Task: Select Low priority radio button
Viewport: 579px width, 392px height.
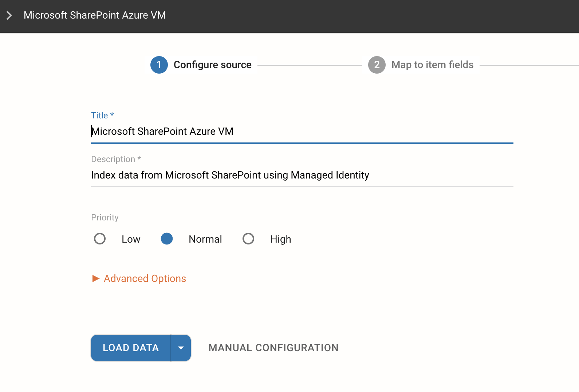Action: click(100, 239)
